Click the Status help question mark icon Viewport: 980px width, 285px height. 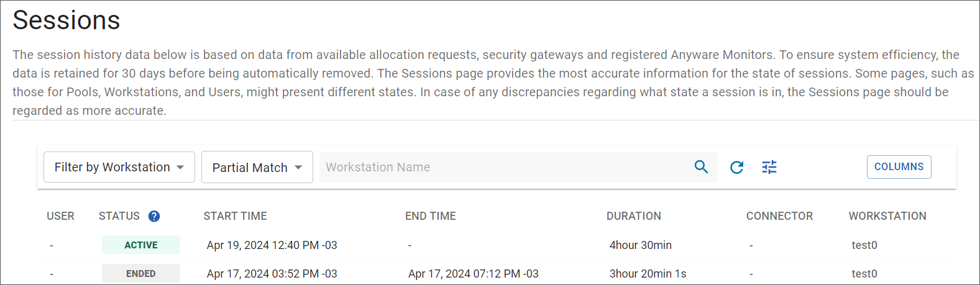tap(154, 216)
